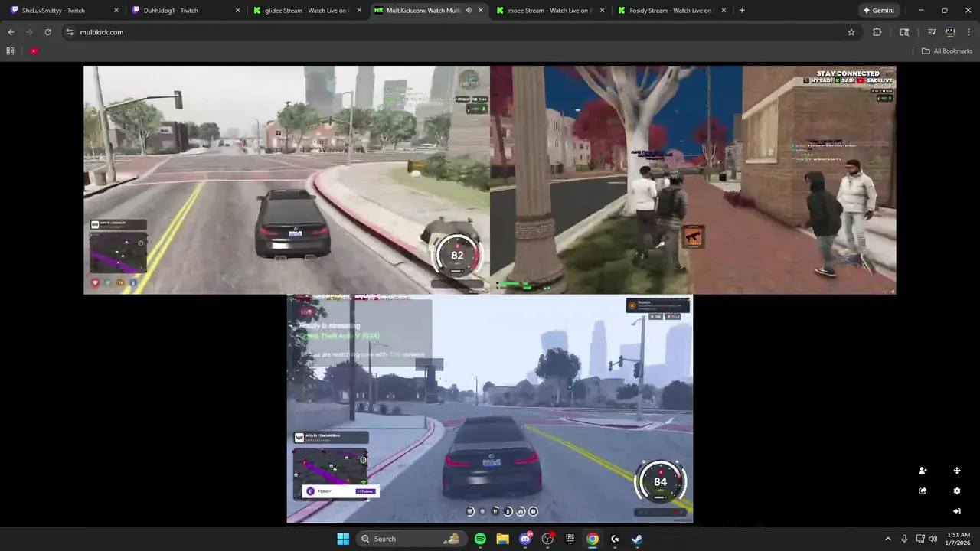Open the Chrome three-dot menu

point(969,32)
